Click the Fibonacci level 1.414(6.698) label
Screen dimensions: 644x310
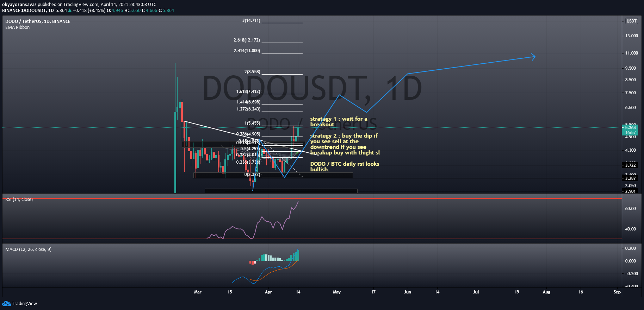(248, 102)
